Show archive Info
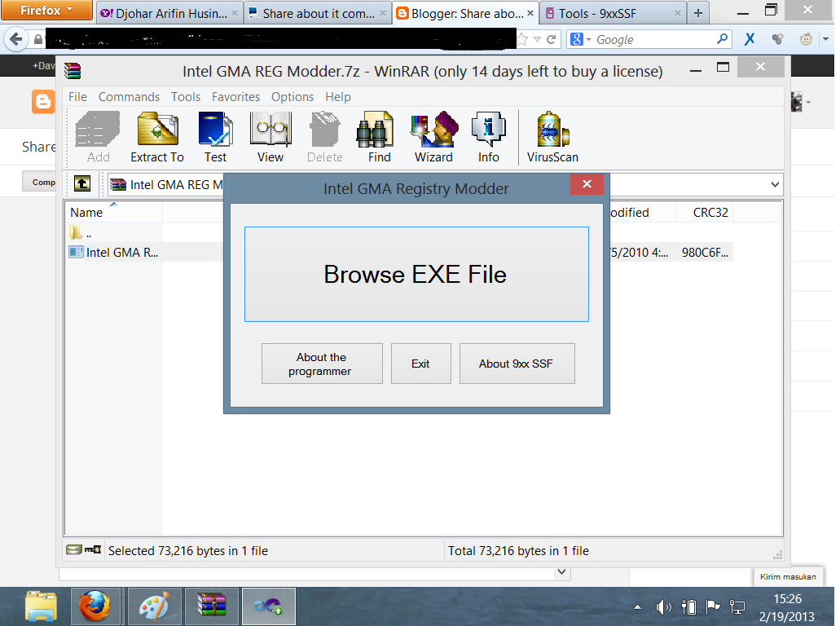The image size is (840, 626). (x=489, y=137)
